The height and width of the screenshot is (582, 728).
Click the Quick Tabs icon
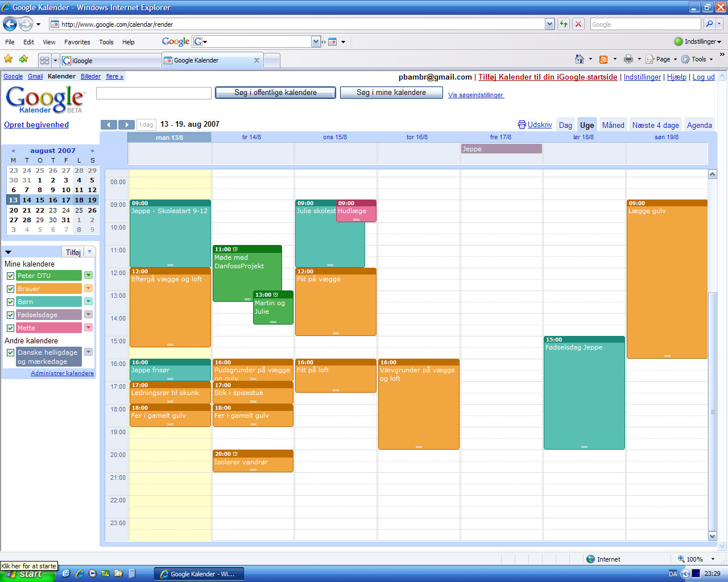click(x=45, y=60)
